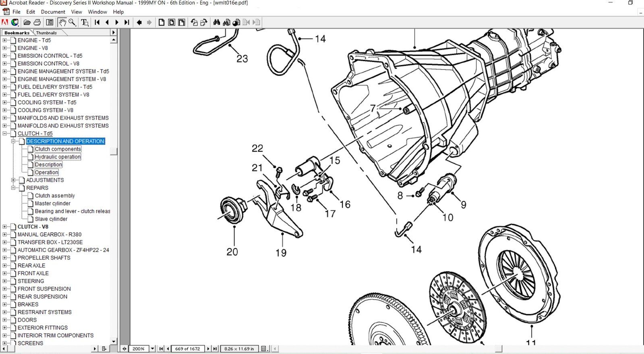The image size is (644, 354).
Task: Click status bar Last Page button
Action: [215, 349]
